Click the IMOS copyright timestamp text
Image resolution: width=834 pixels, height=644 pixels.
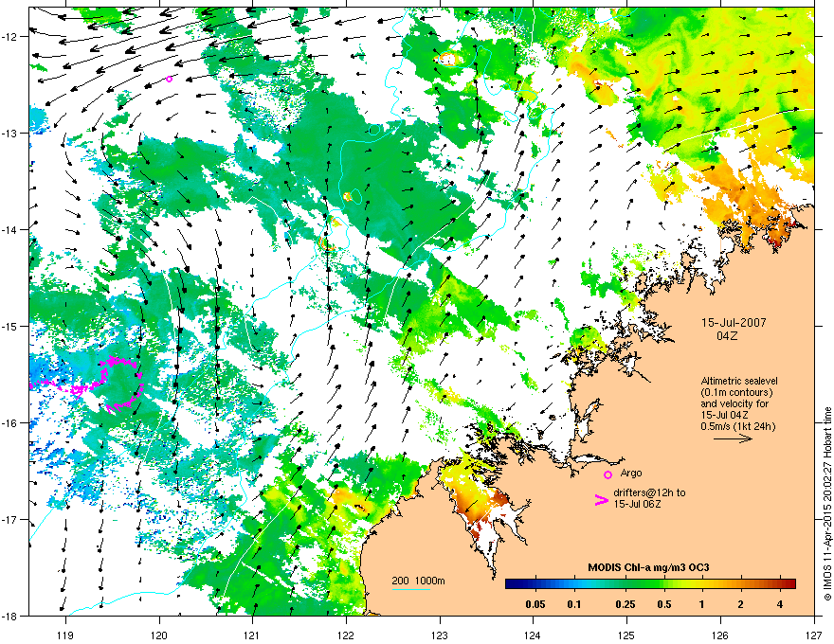click(827, 503)
